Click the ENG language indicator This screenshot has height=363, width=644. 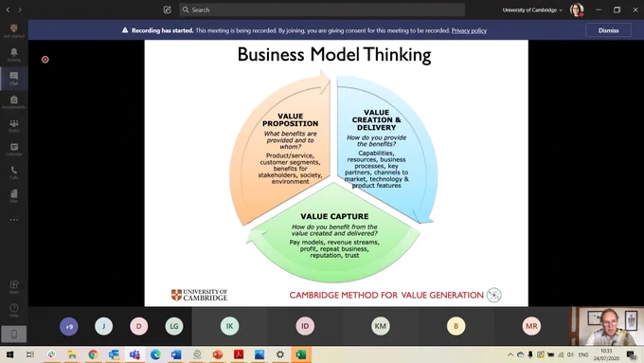[583, 354]
